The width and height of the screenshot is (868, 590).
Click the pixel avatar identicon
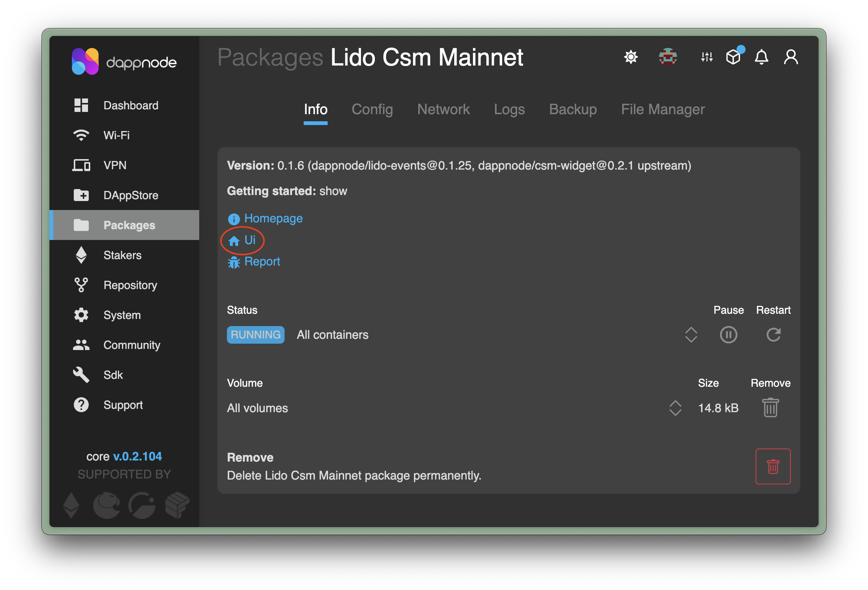pos(668,57)
